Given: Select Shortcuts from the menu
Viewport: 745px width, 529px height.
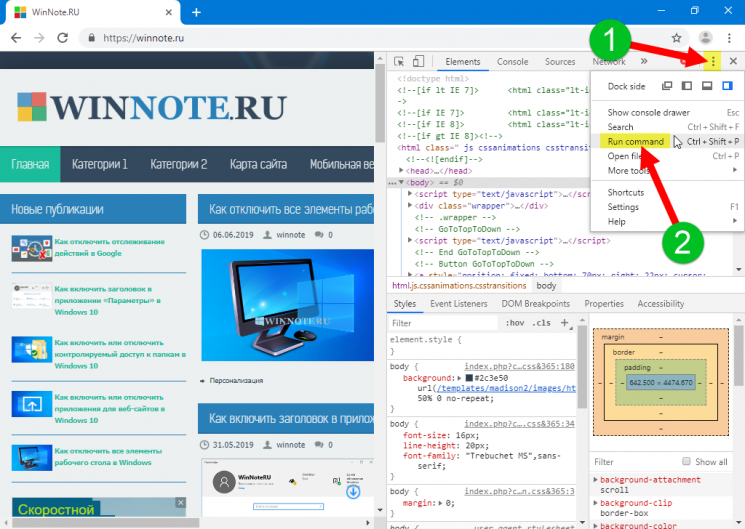Looking at the screenshot, I should [667, 192].
